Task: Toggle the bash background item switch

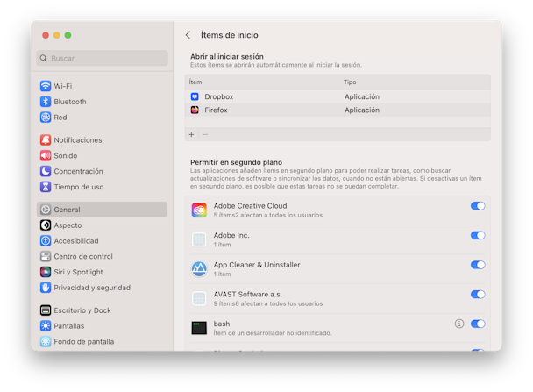Action: click(x=478, y=324)
